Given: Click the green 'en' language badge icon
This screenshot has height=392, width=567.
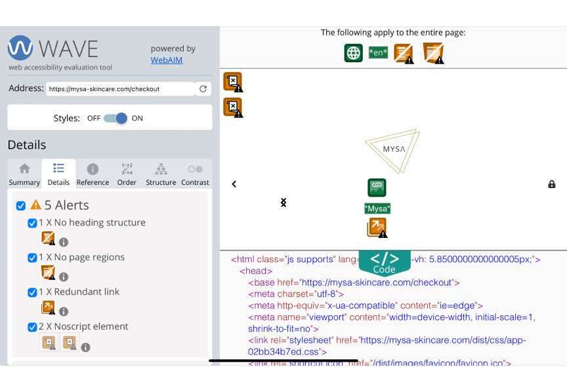Looking at the screenshot, I should [x=378, y=53].
